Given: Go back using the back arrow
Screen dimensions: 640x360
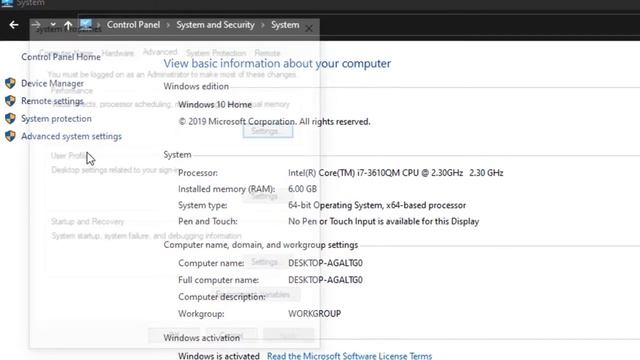Looking at the screenshot, I should (x=14, y=25).
